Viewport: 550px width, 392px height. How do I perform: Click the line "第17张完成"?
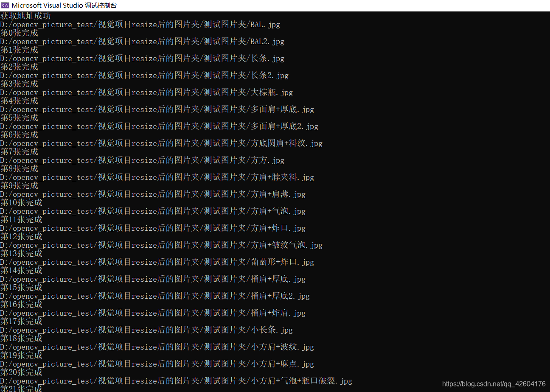click(21, 322)
